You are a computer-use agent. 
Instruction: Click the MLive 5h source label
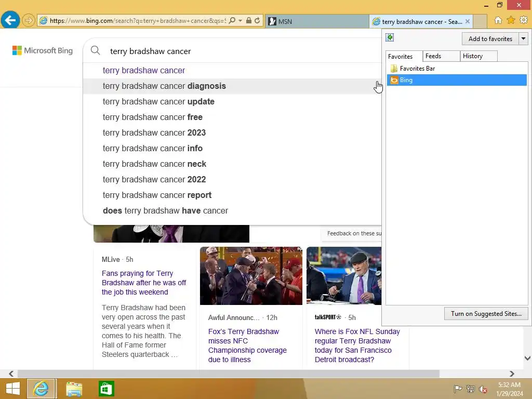[117, 260]
